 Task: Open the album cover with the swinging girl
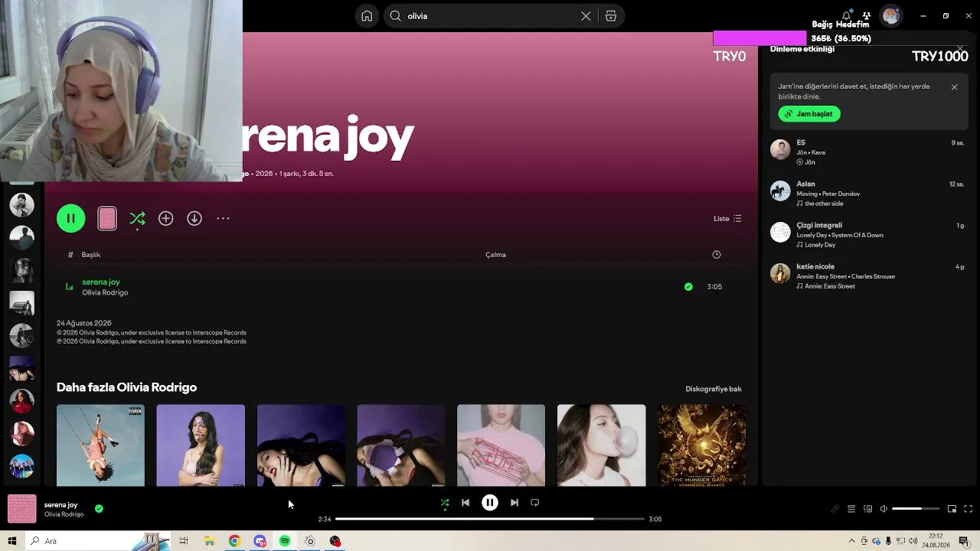(x=100, y=445)
